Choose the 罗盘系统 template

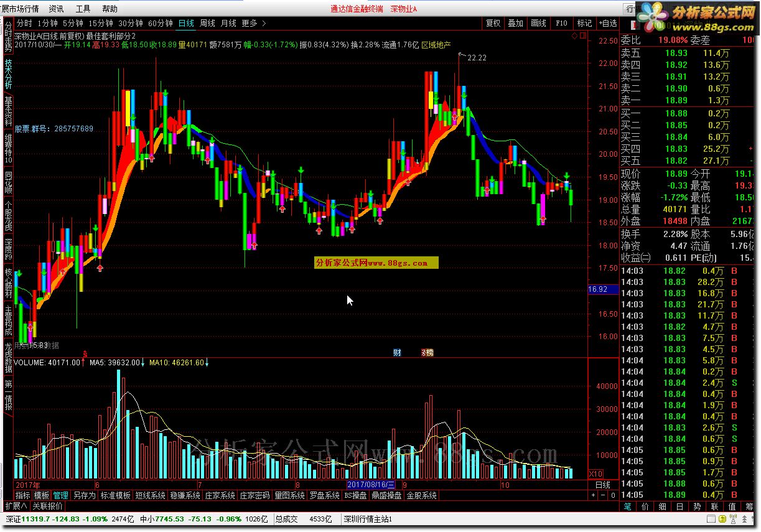(324, 496)
